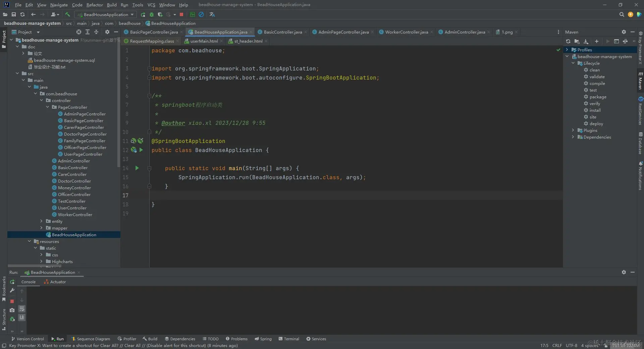Collapse the Lifecycle node in Maven
Image resolution: width=644 pixels, height=349 pixels.
tap(573, 63)
